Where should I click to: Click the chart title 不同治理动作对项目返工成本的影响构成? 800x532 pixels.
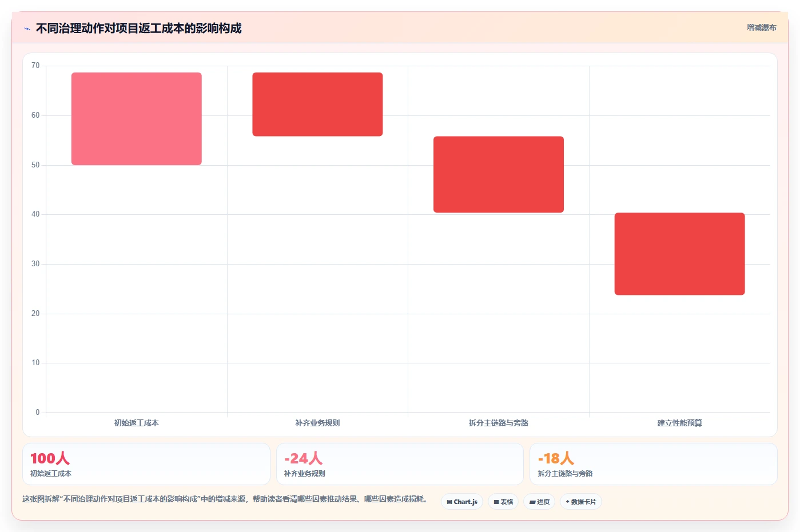click(x=138, y=29)
